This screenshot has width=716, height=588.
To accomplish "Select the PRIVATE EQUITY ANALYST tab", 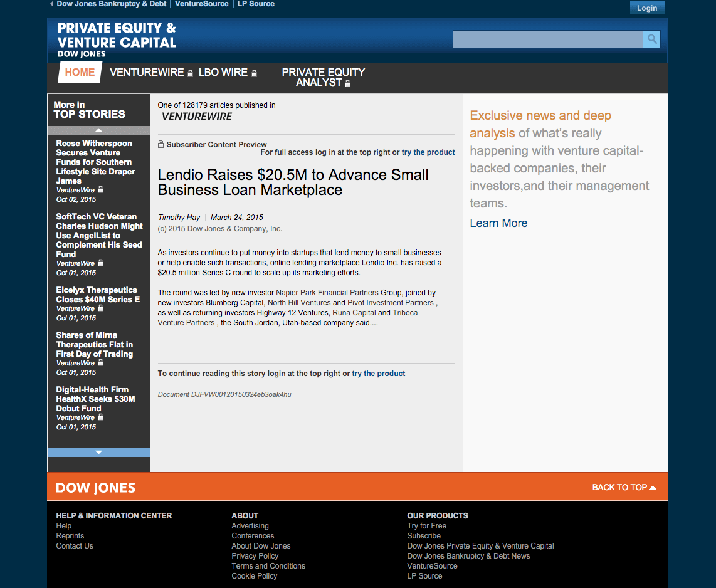I will pos(324,77).
